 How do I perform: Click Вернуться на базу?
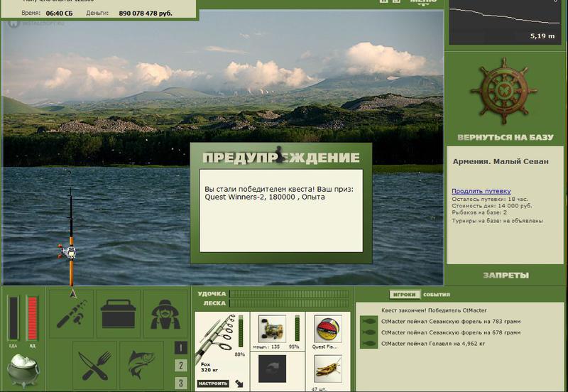(x=506, y=137)
